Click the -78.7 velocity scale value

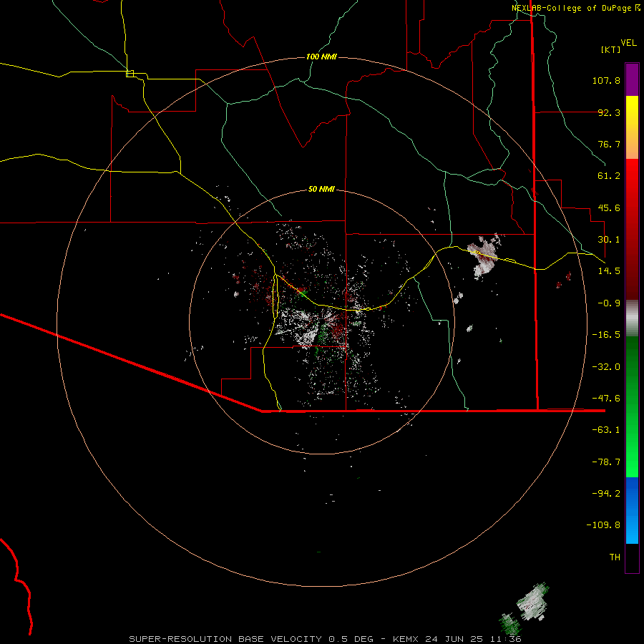pyautogui.click(x=606, y=462)
